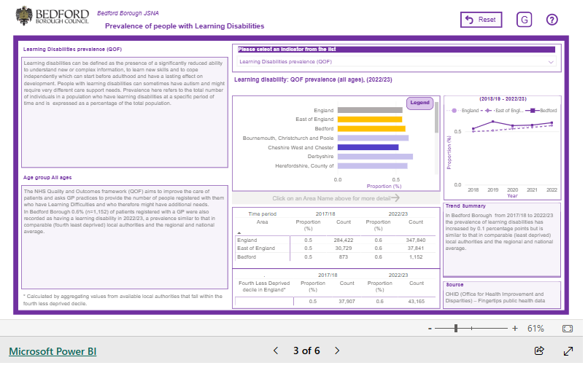
Task: Click the Area column sort arrow
Action: [239, 232]
